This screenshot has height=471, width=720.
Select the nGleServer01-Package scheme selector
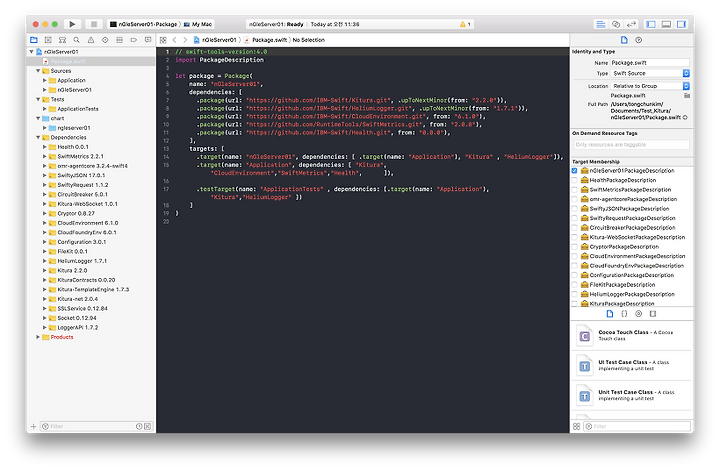pyautogui.click(x=143, y=24)
